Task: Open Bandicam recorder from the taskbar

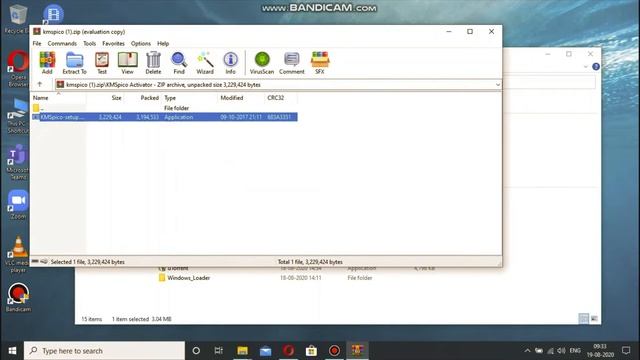Action: click(x=334, y=351)
